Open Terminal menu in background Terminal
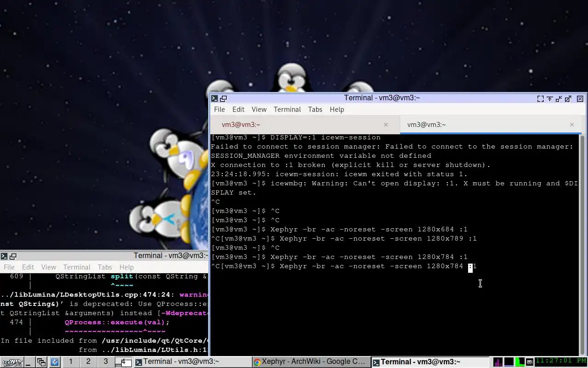 click(77, 267)
